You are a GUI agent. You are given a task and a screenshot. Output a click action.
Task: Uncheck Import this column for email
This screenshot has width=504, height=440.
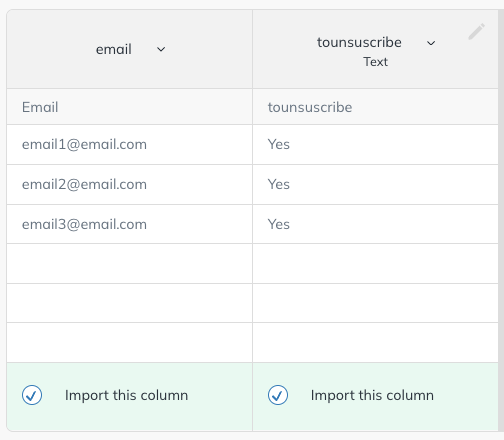32,395
